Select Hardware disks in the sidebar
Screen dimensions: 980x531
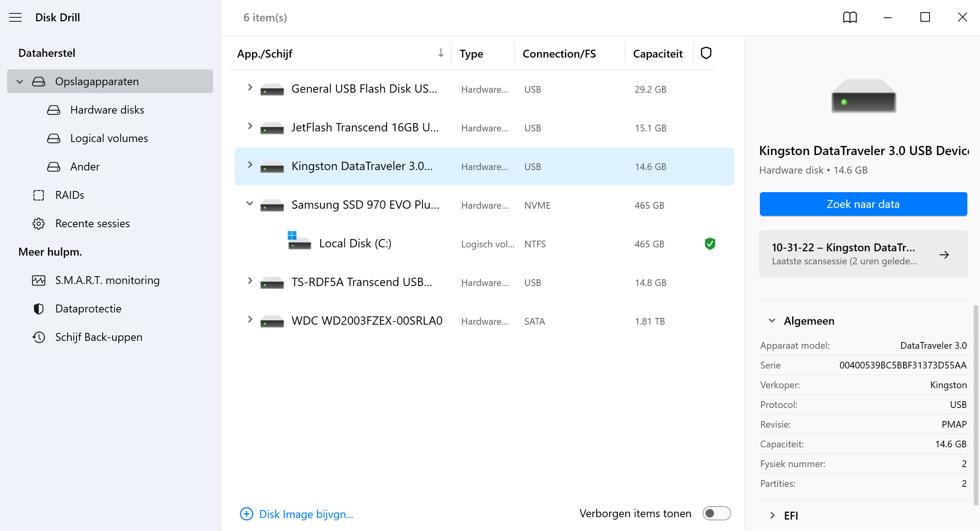107,110
